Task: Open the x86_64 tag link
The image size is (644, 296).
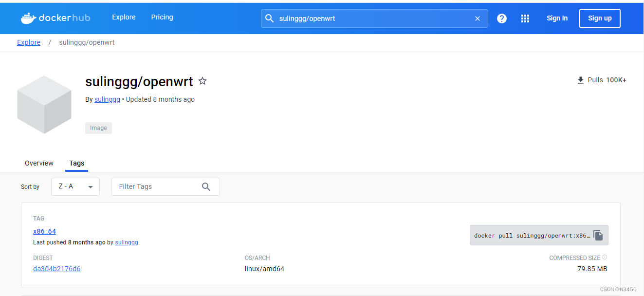Action: tap(44, 231)
